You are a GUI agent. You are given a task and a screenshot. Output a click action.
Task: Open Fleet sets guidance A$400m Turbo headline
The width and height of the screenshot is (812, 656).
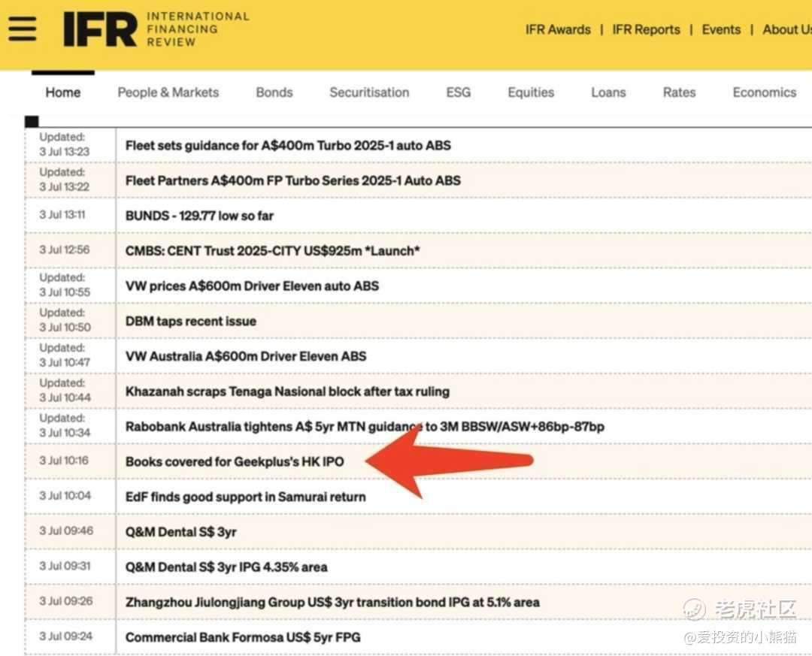288,146
